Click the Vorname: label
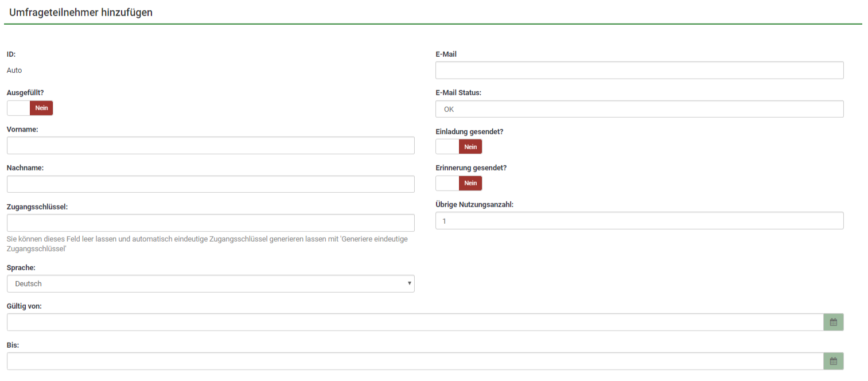Viewport: 868px width, 381px height. 22,130
